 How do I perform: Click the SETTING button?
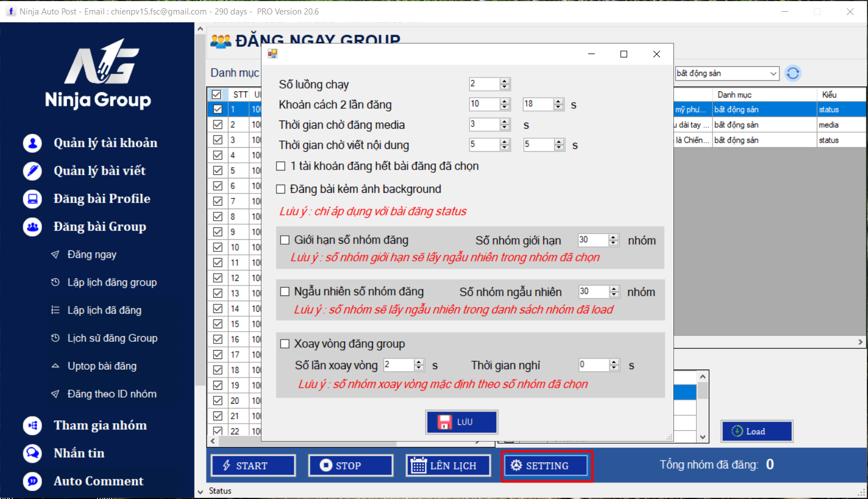point(546,466)
